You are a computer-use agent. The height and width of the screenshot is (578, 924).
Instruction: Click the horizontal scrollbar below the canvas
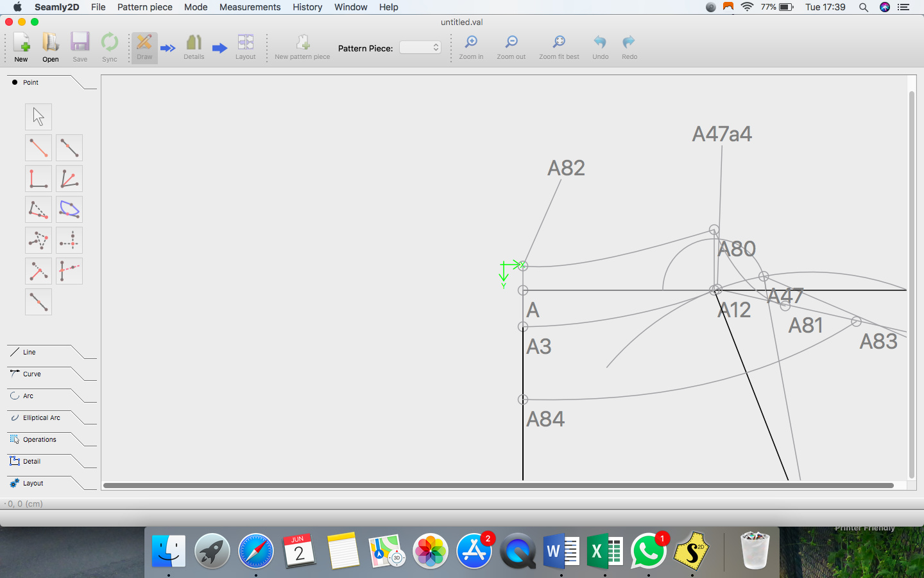coord(498,486)
